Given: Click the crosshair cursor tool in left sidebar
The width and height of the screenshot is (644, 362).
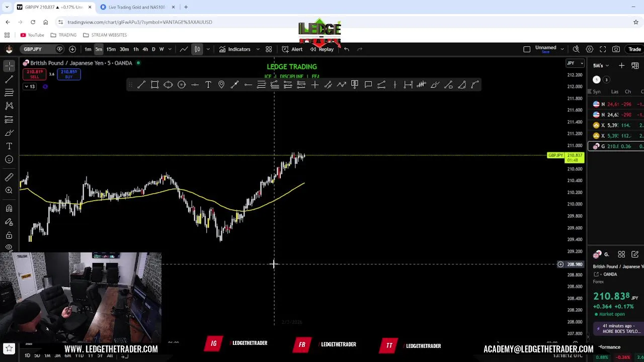Looking at the screenshot, I should point(9,66).
